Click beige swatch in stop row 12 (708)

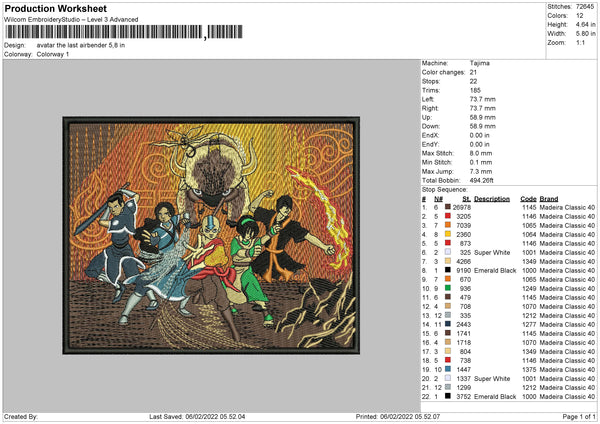coord(447,306)
